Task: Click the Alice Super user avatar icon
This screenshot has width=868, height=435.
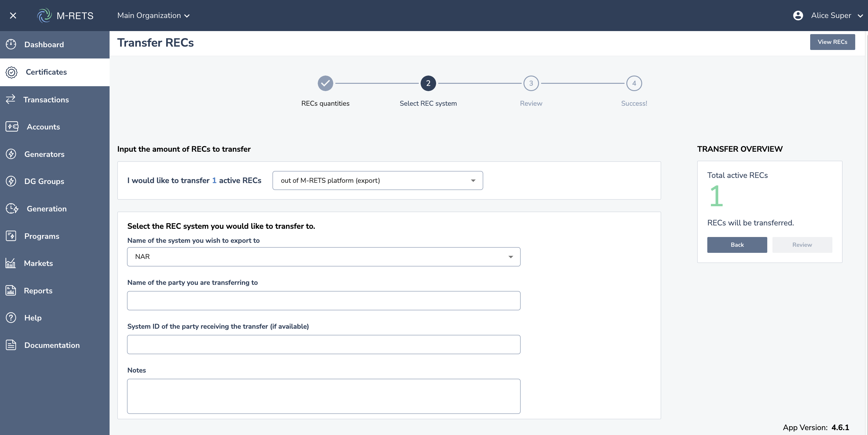Action: click(x=798, y=16)
